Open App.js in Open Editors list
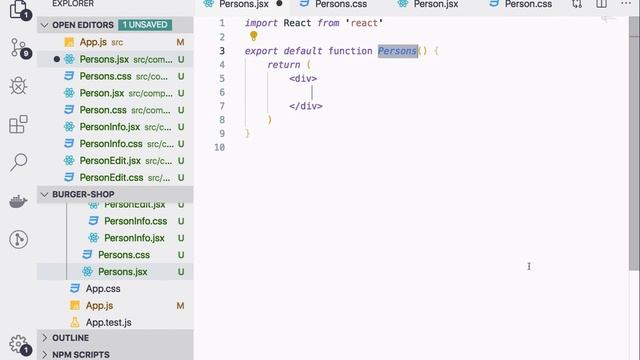The width and height of the screenshot is (640, 360). [x=115, y=42]
